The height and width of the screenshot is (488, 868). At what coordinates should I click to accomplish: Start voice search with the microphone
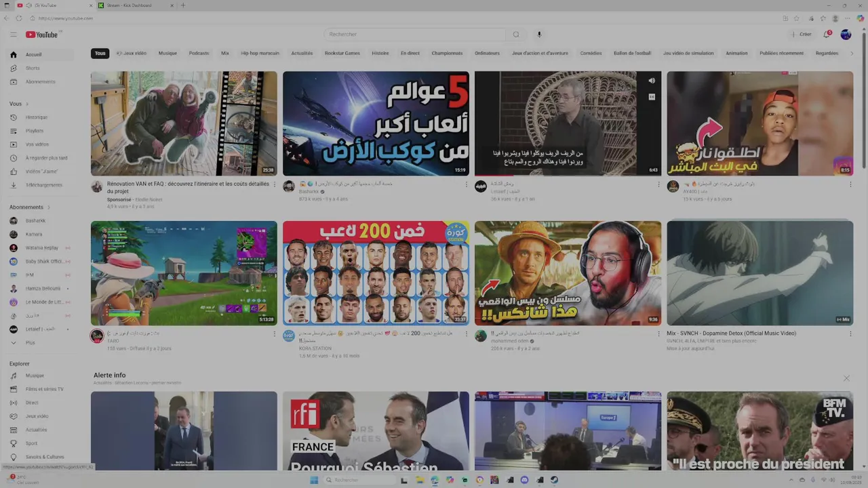click(540, 35)
